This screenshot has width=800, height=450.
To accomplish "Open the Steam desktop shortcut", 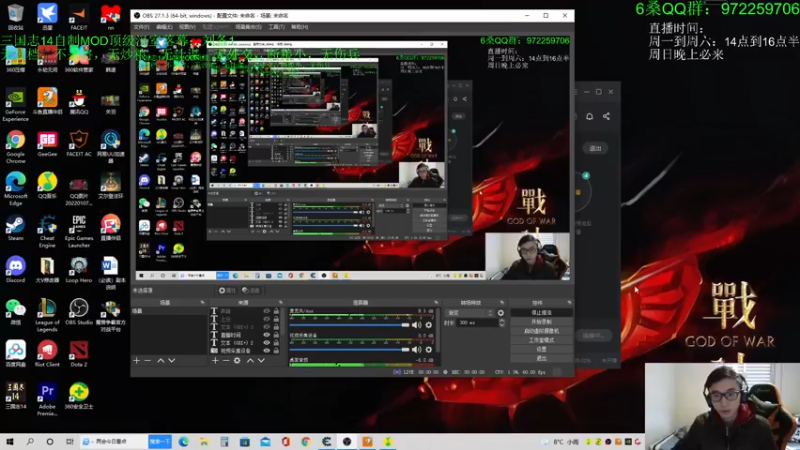I will [15, 228].
